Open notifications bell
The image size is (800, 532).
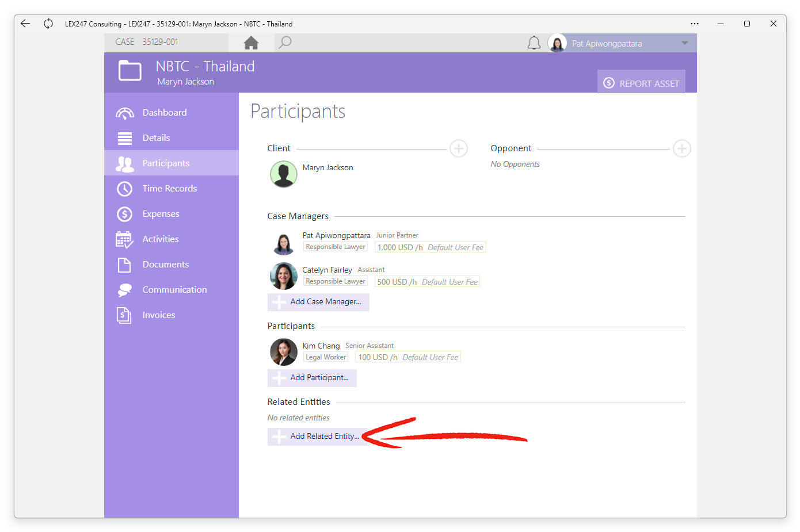tap(534, 43)
